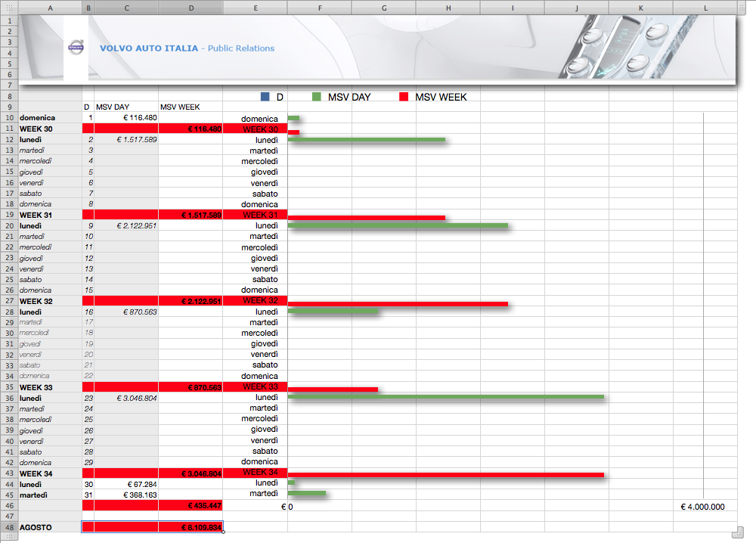Select the column A header
Viewport: 756px width, 543px height.
pos(50,7)
